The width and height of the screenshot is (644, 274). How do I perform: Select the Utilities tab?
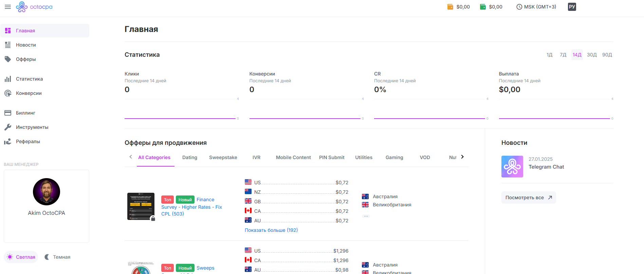364,157
